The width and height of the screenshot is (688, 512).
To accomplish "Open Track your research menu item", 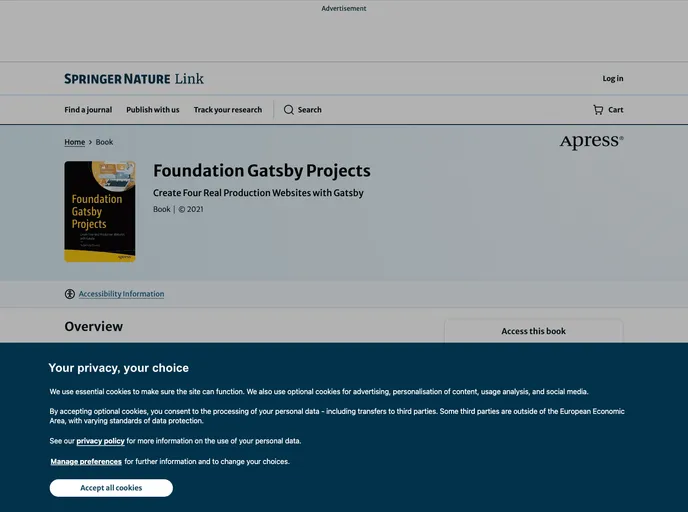I will tap(228, 110).
